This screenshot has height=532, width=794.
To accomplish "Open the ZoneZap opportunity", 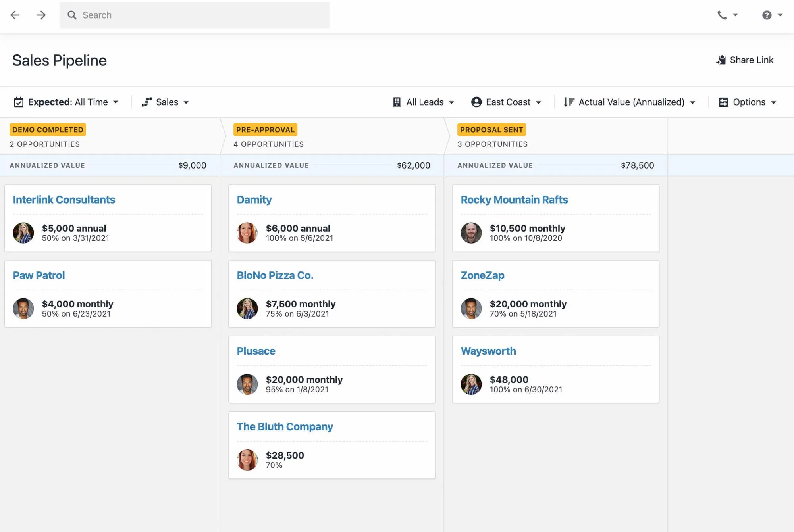I will pyautogui.click(x=482, y=275).
